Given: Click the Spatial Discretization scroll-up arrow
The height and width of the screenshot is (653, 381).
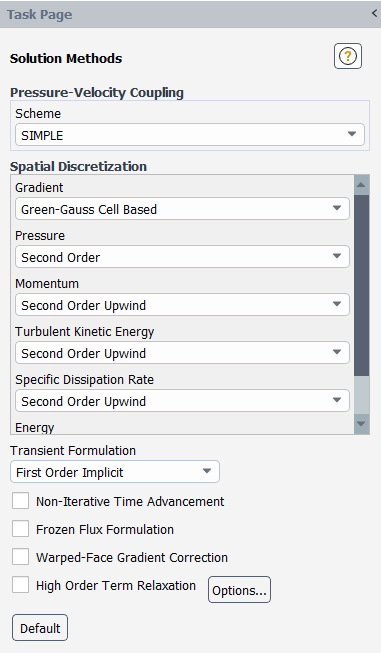Looking at the screenshot, I should tap(361, 185).
